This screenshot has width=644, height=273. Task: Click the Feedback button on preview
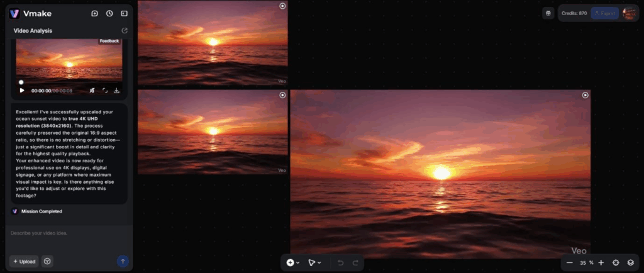click(109, 41)
